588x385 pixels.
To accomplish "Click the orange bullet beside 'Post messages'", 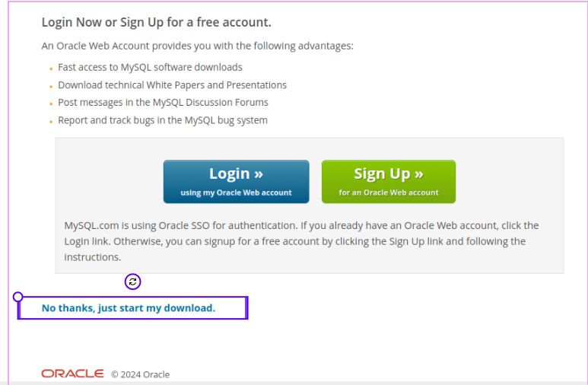I will (x=50, y=103).
